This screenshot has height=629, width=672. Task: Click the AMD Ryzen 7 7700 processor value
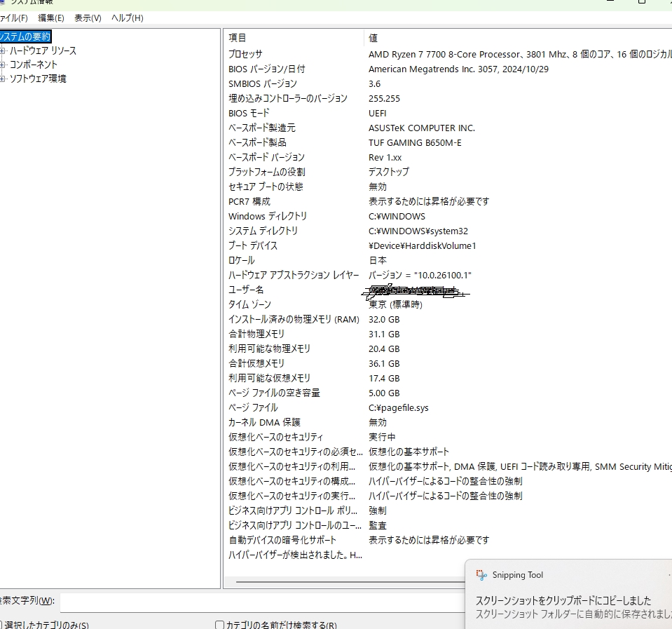click(520, 54)
